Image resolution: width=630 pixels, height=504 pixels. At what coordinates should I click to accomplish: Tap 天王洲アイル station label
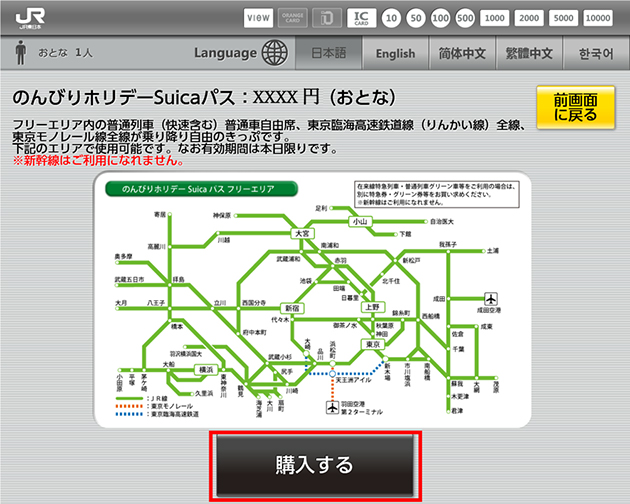click(x=354, y=380)
